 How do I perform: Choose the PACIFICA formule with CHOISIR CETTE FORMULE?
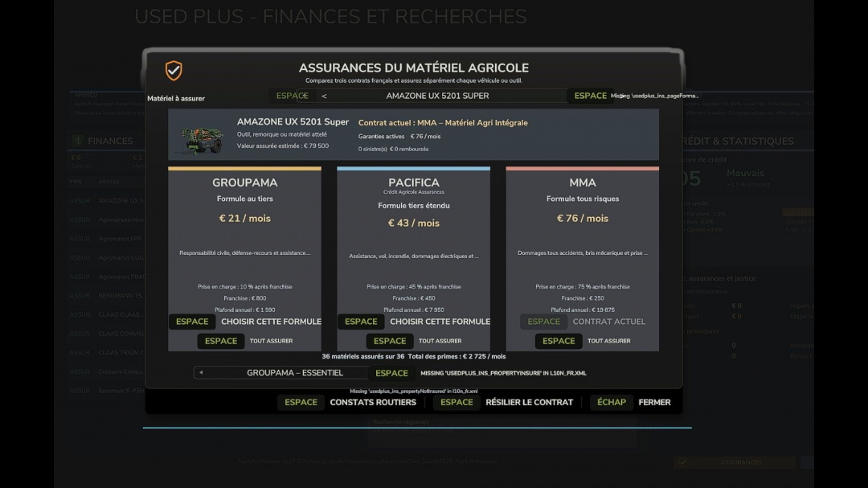[x=414, y=322]
